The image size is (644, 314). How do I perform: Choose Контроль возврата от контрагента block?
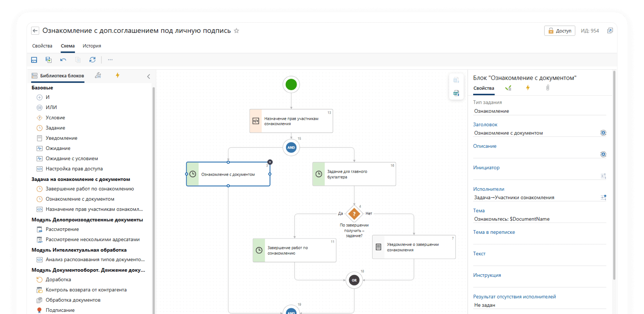pyautogui.click(x=86, y=290)
